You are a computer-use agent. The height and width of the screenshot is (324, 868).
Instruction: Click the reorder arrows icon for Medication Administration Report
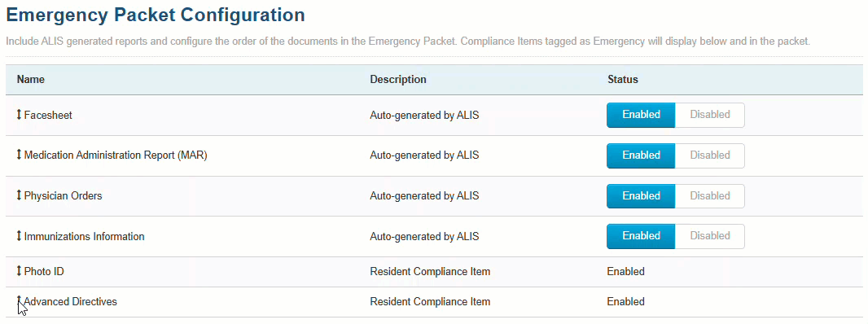pos(19,155)
